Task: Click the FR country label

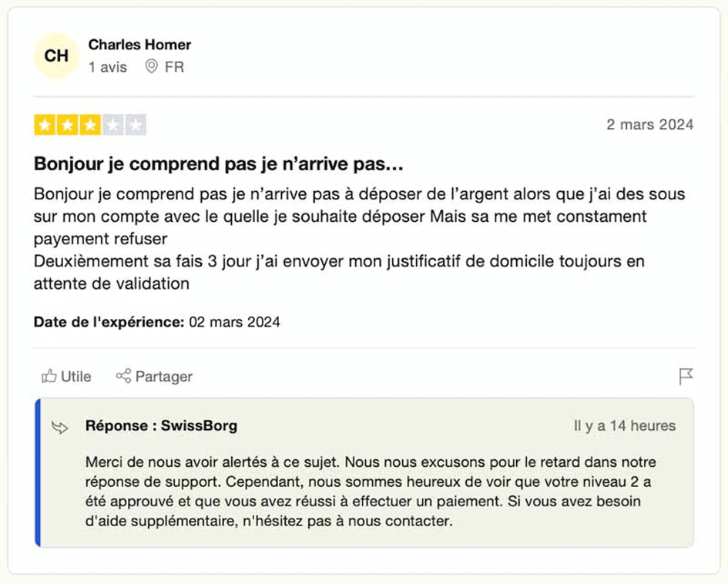Action: pos(175,67)
